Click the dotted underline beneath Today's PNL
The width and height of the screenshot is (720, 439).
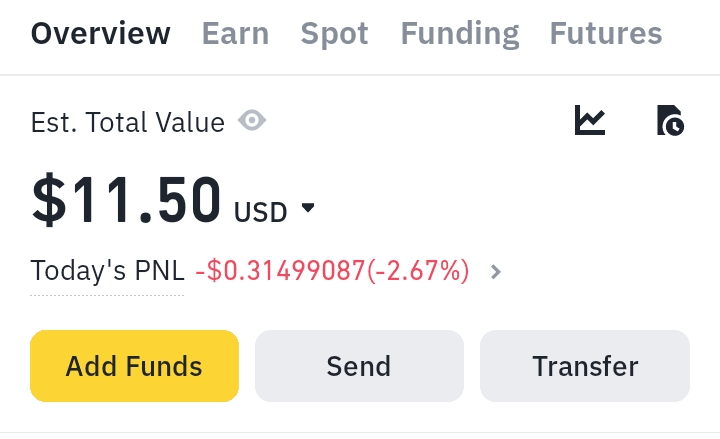(107, 294)
